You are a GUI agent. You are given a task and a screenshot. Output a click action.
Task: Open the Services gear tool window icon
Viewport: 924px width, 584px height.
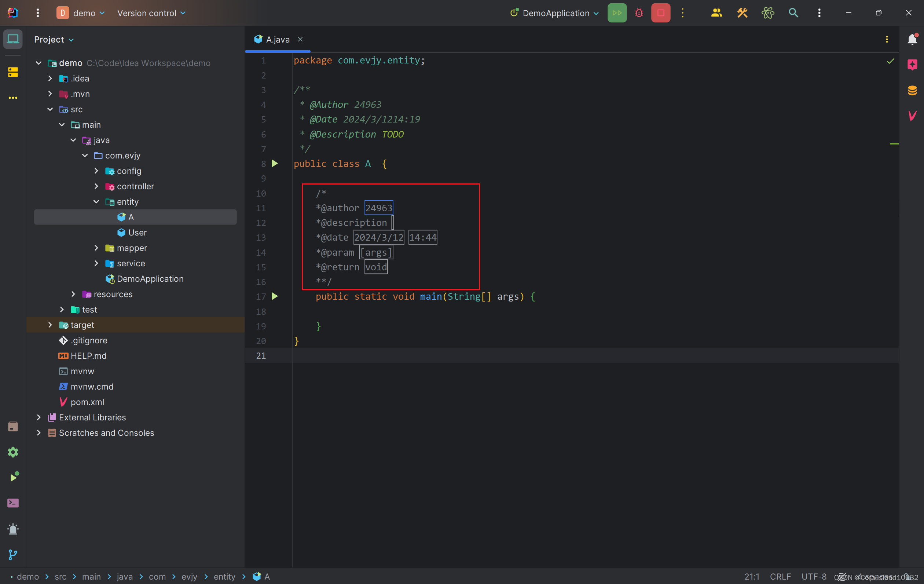pyautogui.click(x=13, y=452)
